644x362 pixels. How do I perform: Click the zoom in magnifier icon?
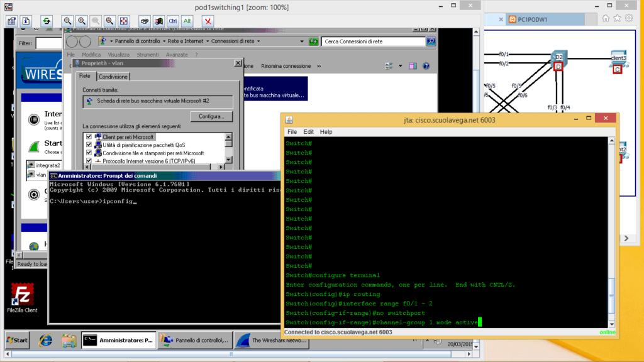click(81, 21)
